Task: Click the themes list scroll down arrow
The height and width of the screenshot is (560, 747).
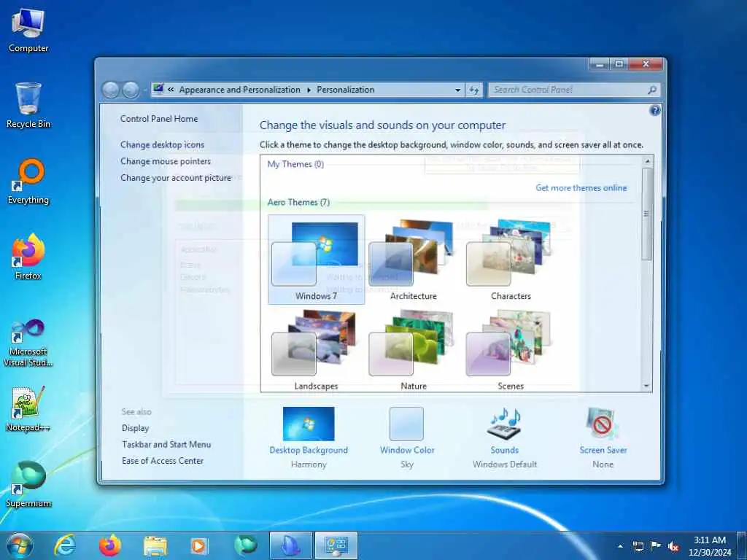Action: coord(647,386)
